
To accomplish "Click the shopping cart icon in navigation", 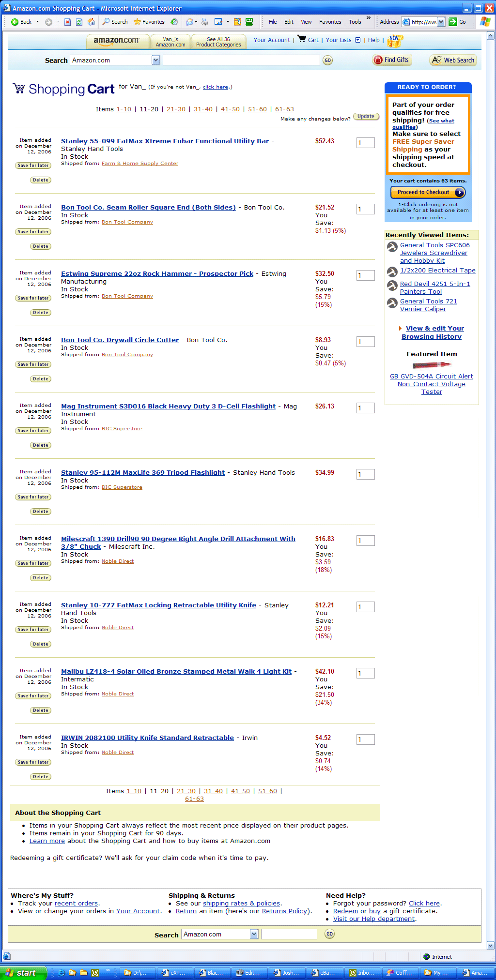I will click(x=301, y=39).
